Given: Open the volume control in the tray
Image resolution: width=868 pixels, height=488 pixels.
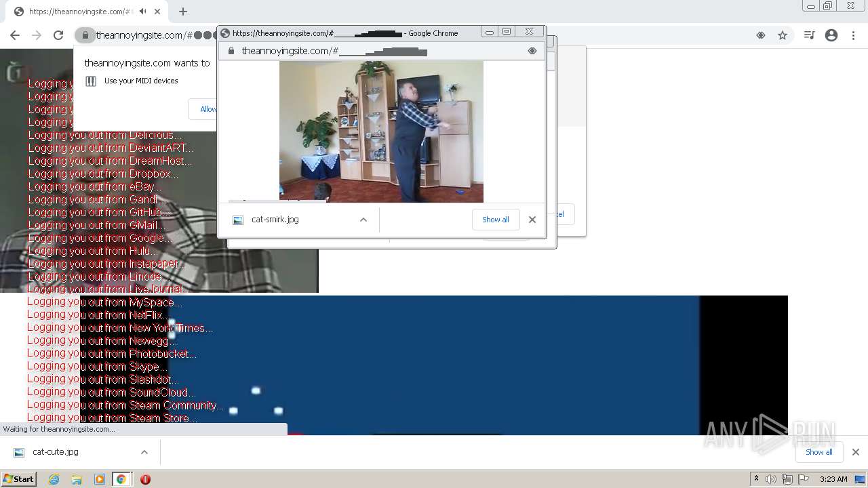Looking at the screenshot, I should coord(771,479).
